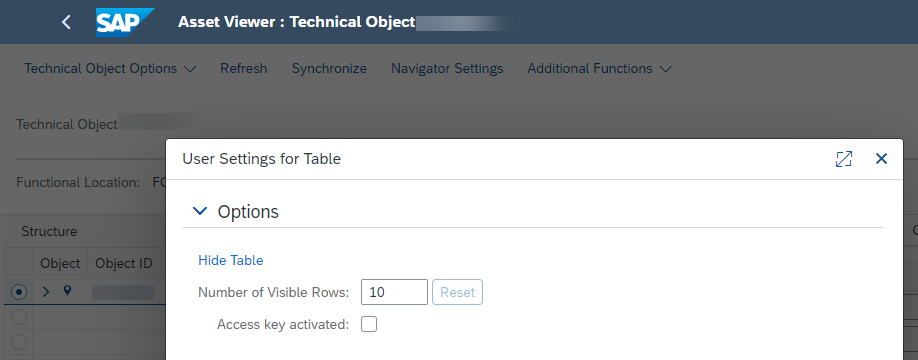
Task: Click the Reset button
Action: 457,292
